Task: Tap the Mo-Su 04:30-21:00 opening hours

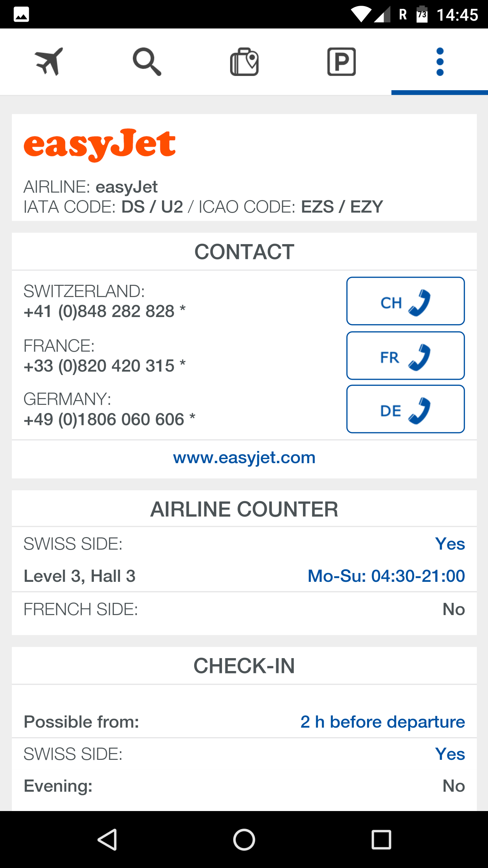Action: pyautogui.click(x=386, y=576)
